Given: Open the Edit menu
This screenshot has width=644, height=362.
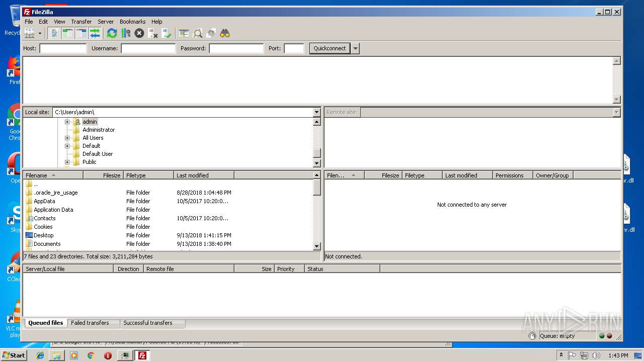Looking at the screenshot, I should pos(43,22).
